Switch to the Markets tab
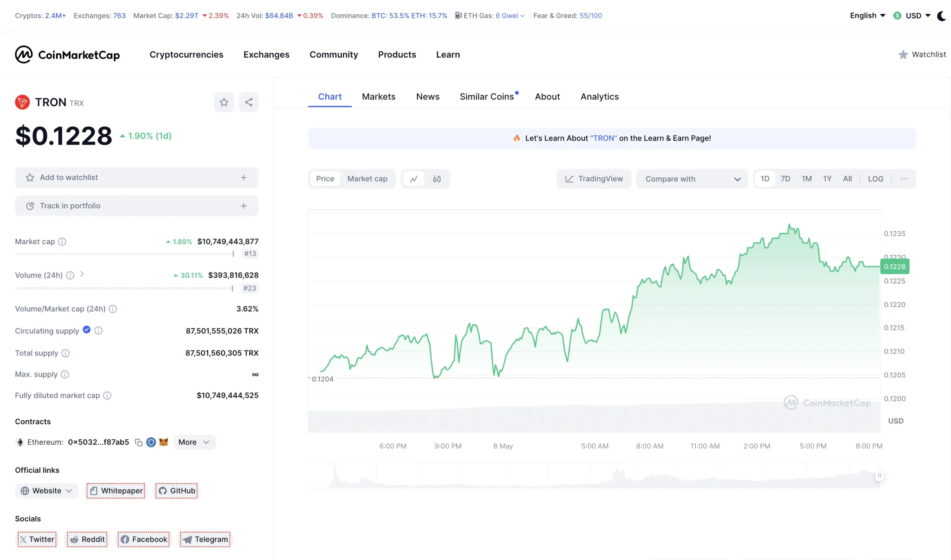 [x=379, y=97]
